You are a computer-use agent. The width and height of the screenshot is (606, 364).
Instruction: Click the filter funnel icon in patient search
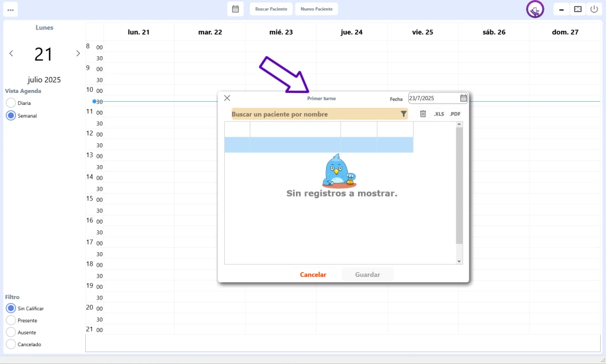tap(404, 114)
